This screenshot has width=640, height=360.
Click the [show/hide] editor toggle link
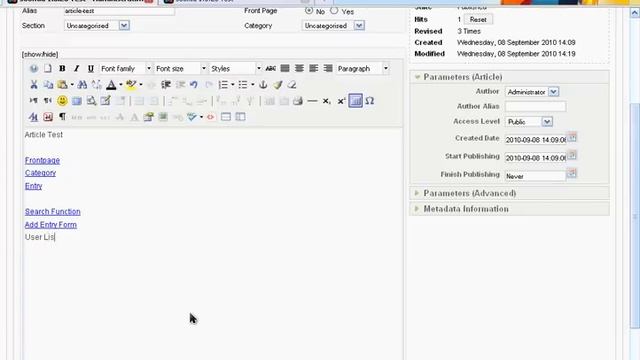40,54
